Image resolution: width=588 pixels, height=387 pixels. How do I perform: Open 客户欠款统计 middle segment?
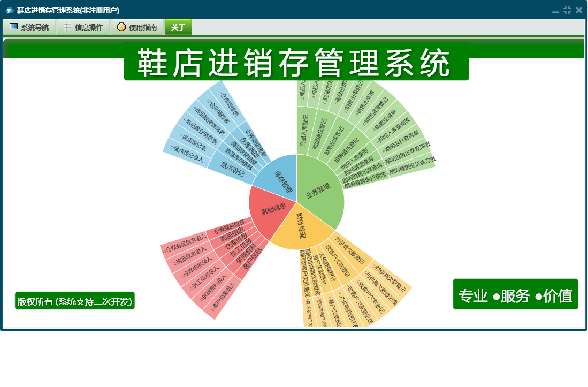tap(319, 271)
